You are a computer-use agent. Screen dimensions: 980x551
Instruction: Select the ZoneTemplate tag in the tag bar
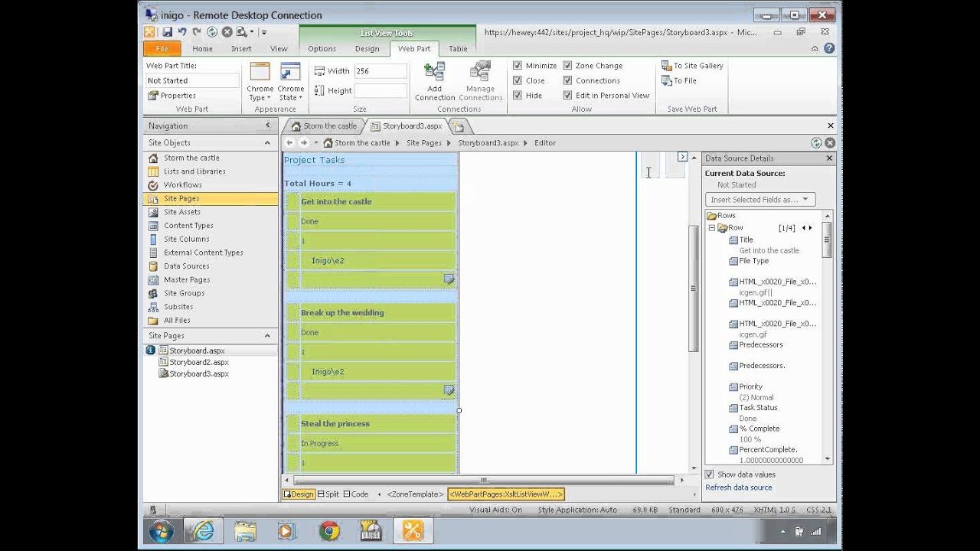click(x=414, y=494)
